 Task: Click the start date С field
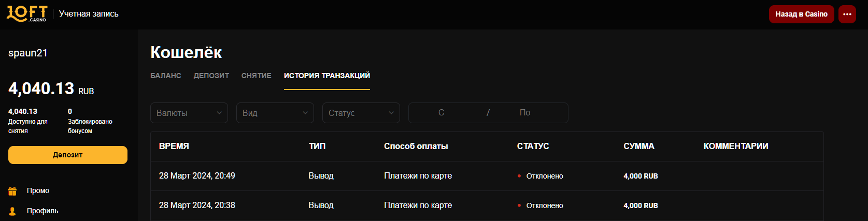[x=442, y=113]
